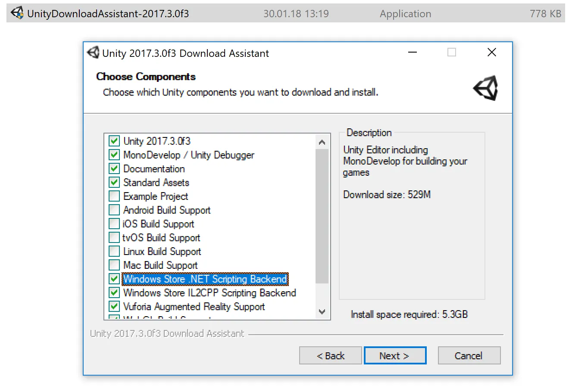Image resolution: width=569 pixels, height=392 pixels.
Task: Select the 'Android Build Support' list label
Action: [167, 210]
